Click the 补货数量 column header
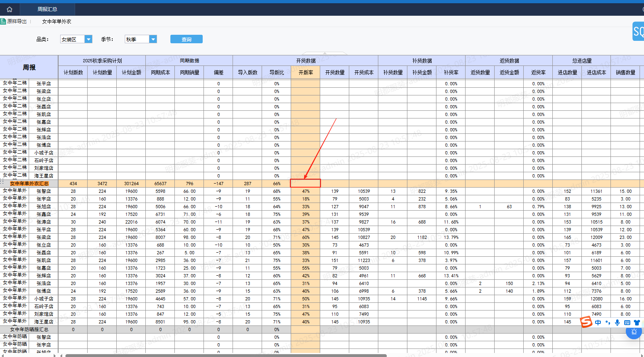Image resolution: width=644 pixels, height=357 pixels. (393, 72)
